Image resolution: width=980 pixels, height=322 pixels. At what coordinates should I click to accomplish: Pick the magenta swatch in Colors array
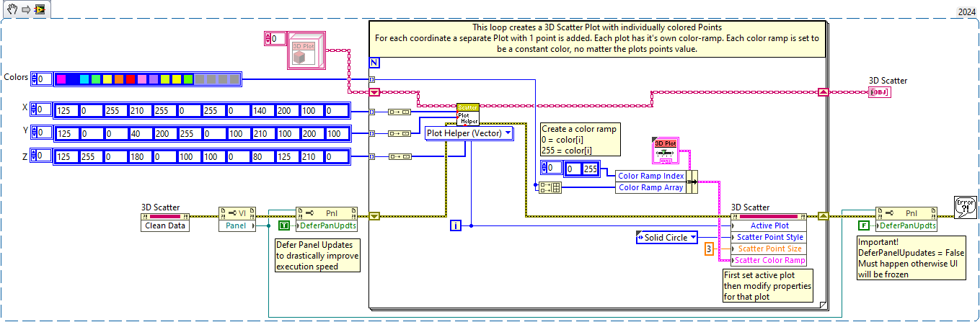coord(61,79)
